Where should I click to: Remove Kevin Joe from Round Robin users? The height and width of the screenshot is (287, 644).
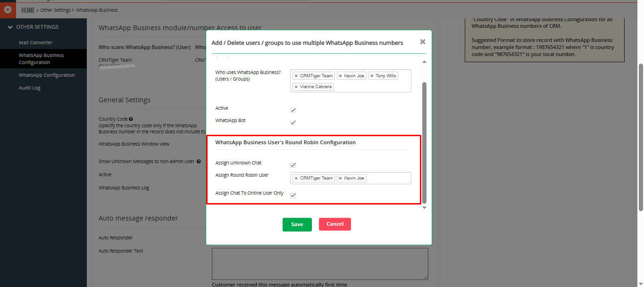click(x=340, y=178)
